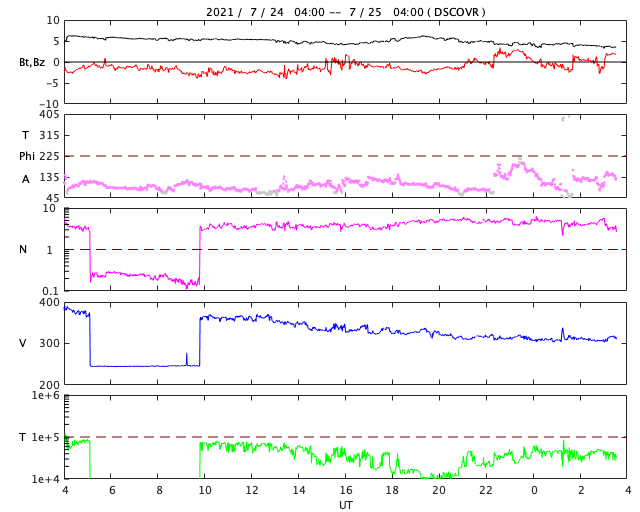The height and width of the screenshot is (512, 640).
Task: Click the 0 hour tick on x-axis
Action: pos(534,491)
